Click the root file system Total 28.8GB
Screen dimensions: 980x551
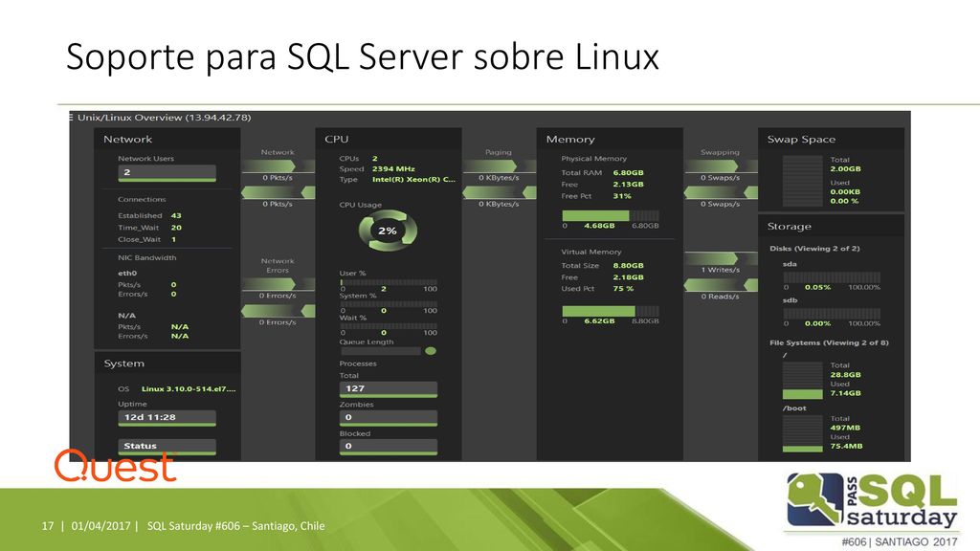coord(846,375)
